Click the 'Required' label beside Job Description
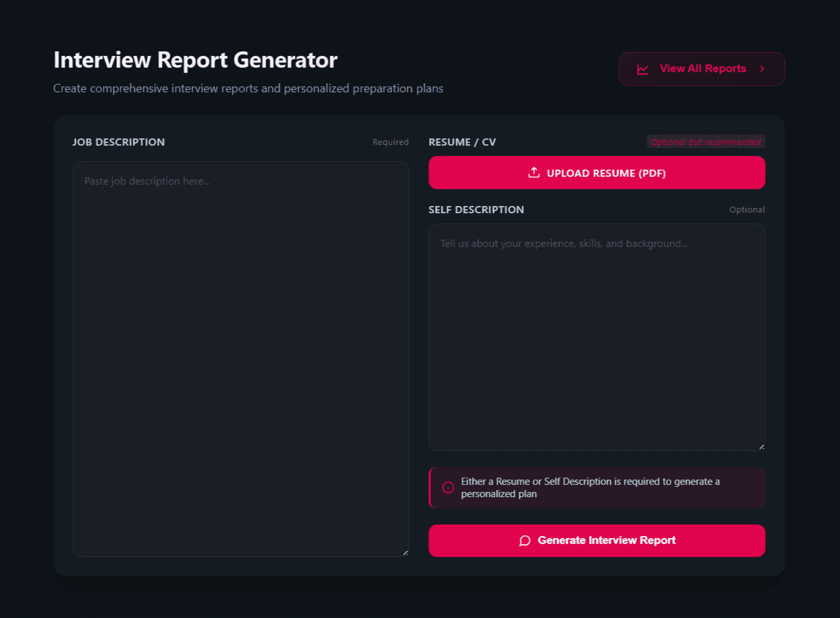Image resolution: width=840 pixels, height=618 pixels. pyautogui.click(x=390, y=142)
